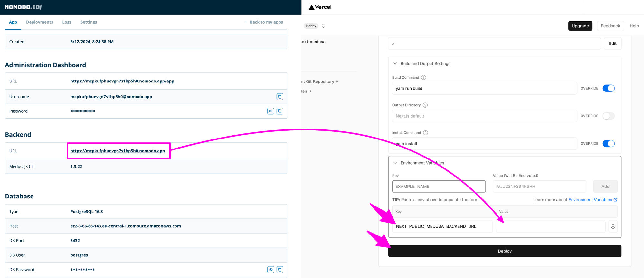Select the username mcpkufphuevgn7s1hp5h0@nomodo.app
644x278 pixels.
click(111, 97)
